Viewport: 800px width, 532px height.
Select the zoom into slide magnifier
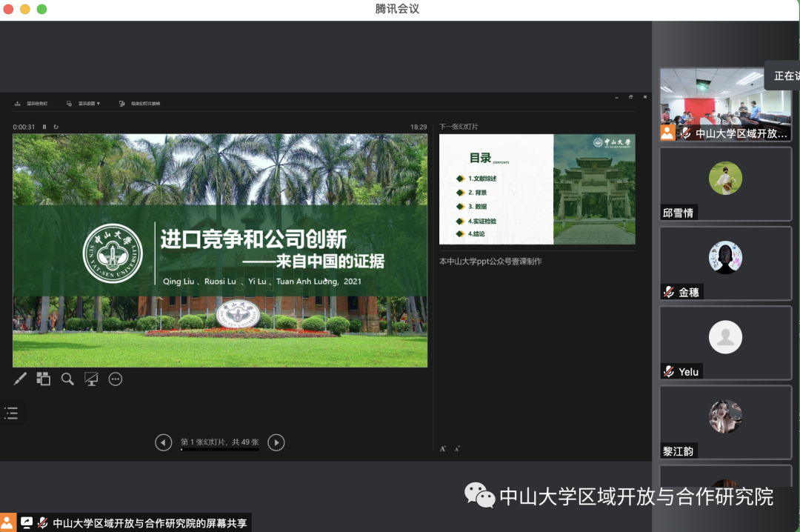tap(67, 379)
